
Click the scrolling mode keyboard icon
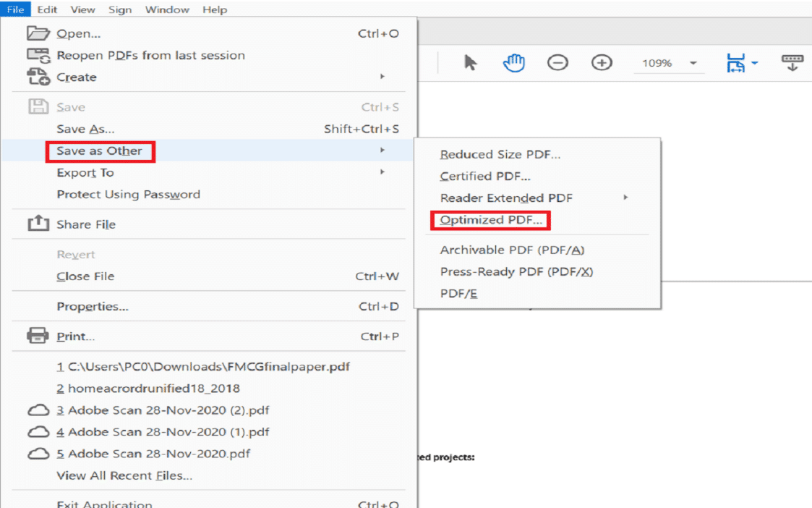point(792,63)
